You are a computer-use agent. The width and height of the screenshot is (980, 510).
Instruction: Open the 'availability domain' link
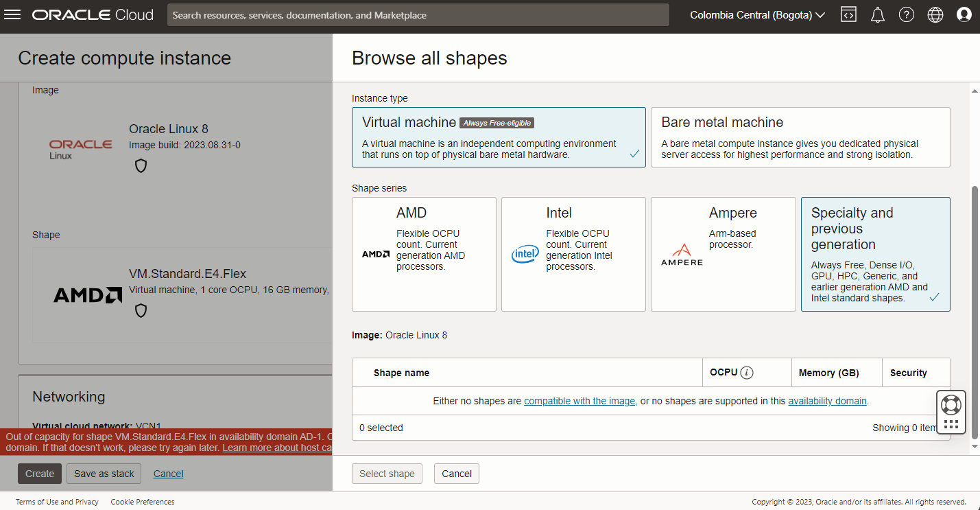coord(828,401)
